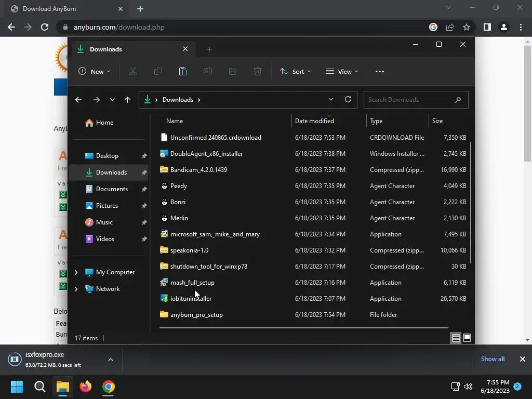The height and width of the screenshot is (399, 532).
Task: Click the search magnifier in Explorer
Action: [x=458, y=100]
